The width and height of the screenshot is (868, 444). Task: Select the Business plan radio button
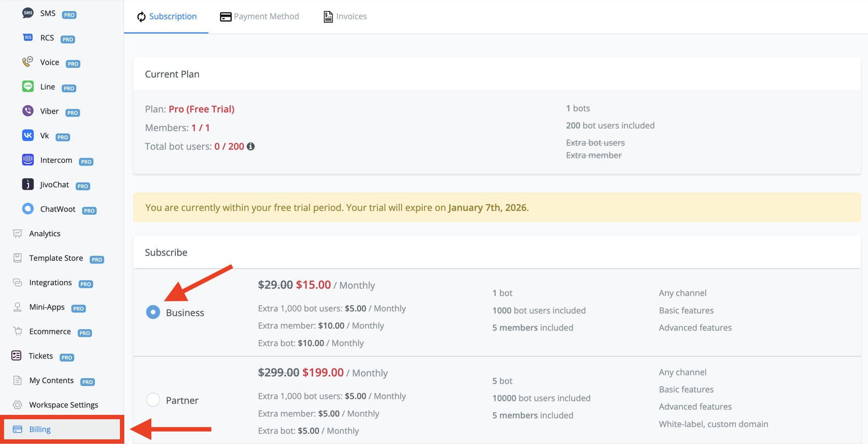pyautogui.click(x=153, y=312)
